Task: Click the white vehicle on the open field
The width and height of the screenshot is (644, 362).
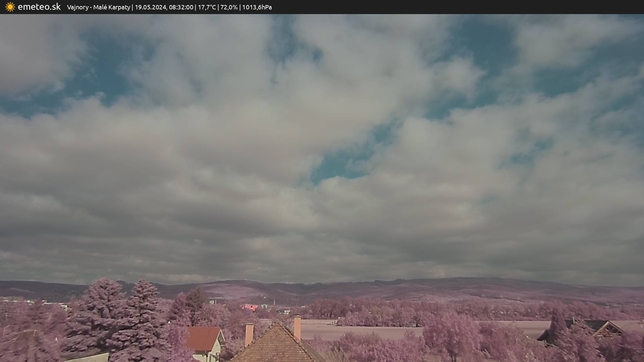Action: pyautogui.click(x=330, y=323)
